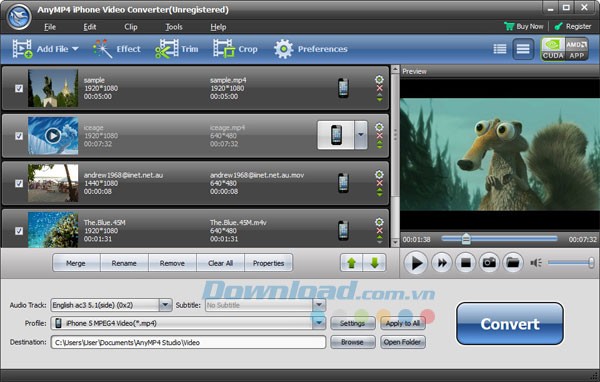Expand Add File dropdown arrow
This screenshot has height=382, width=600.
75,49
